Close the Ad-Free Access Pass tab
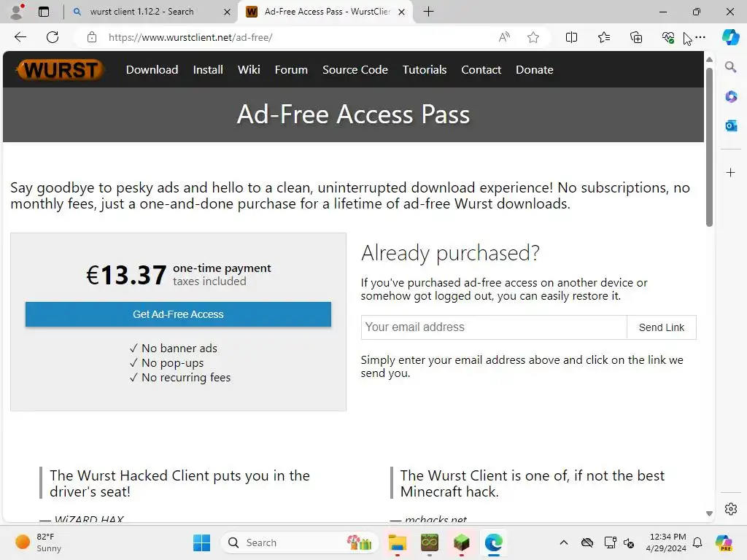Image resolution: width=747 pixels, height=560 pixels. coord(402,12)
